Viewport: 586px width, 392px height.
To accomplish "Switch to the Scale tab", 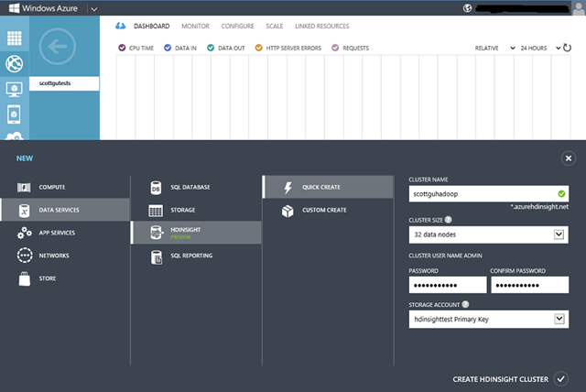I will pos(275,27).
